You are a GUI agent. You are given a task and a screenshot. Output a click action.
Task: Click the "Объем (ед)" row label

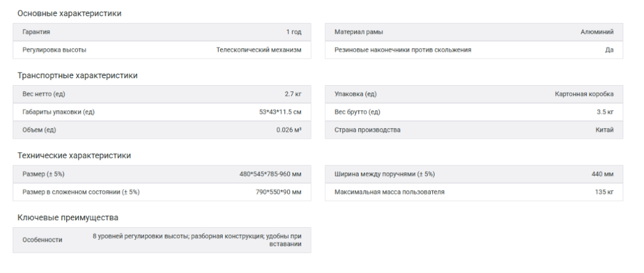coord(39,130)
